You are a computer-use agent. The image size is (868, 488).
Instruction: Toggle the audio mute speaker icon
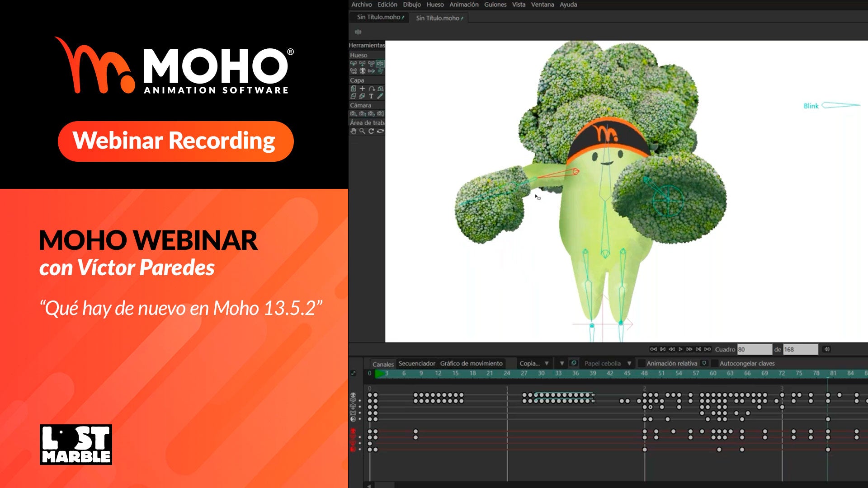coord(827,349)
